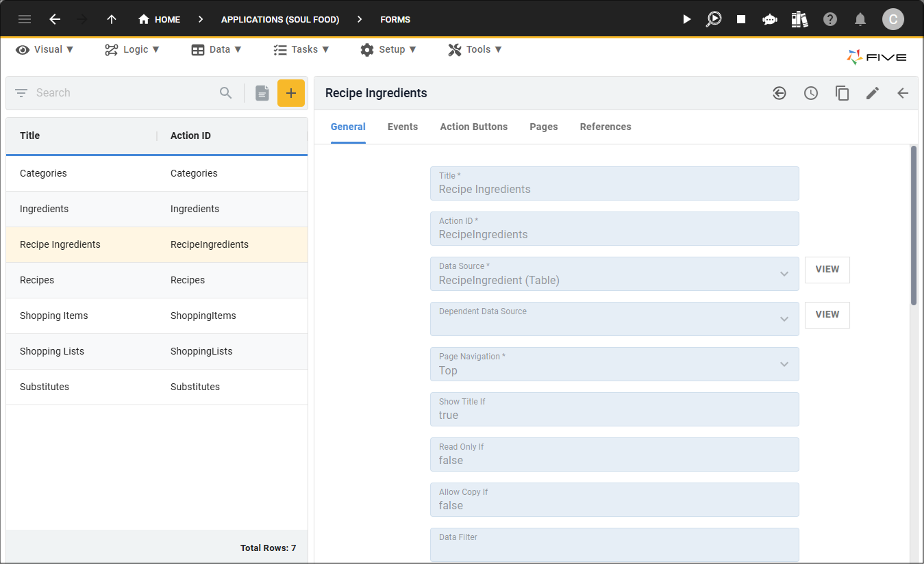Screen dimensions: 924x564
Task: Open the notifications bell icon
Action: 860,19
